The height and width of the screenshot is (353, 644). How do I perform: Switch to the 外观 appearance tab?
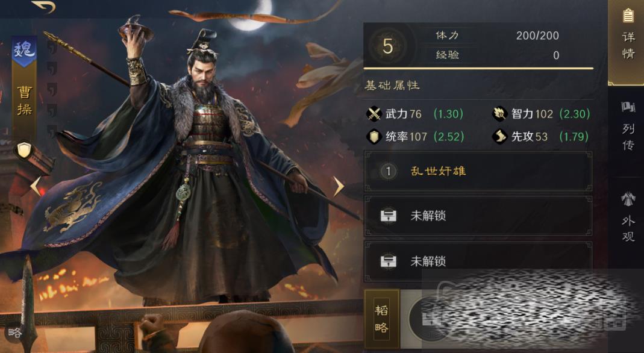628,217
